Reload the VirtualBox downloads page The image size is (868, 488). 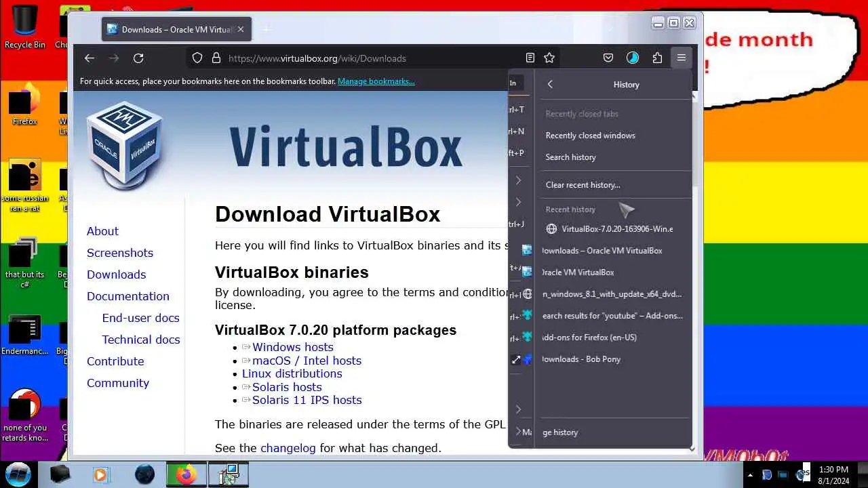[138, 58]
